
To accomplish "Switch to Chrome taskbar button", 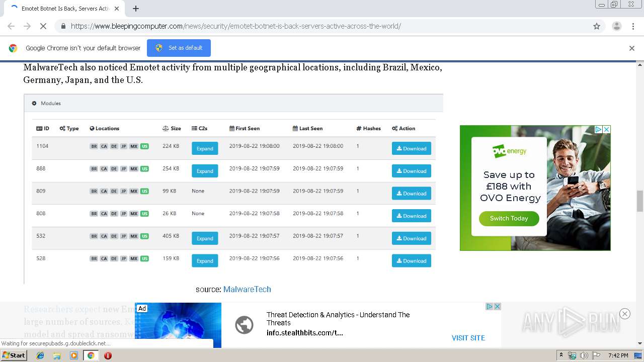I will point(91,355).
